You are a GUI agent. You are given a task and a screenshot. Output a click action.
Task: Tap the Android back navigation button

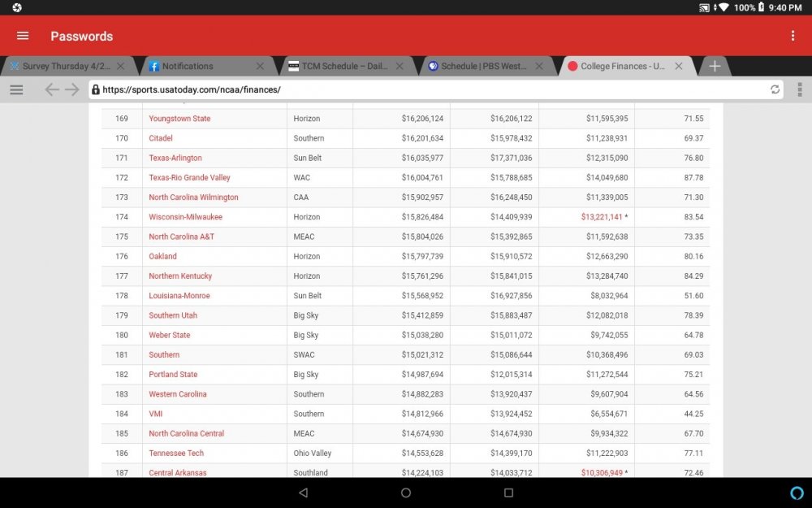click(x=304, y=493)
